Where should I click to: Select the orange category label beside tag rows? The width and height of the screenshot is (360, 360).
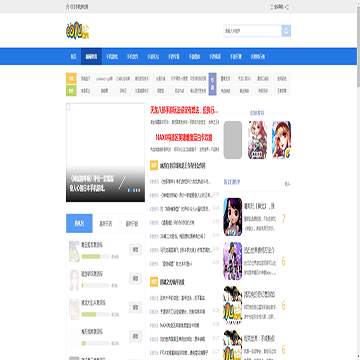tap(71, 79)
